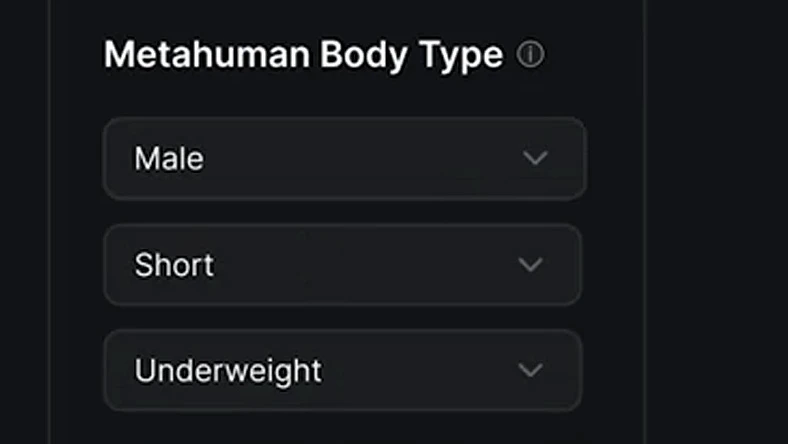Open the Underweight body weight dropdown
Image resolution: width=788 pixels, height=444 pixels.
click(343, 371)
